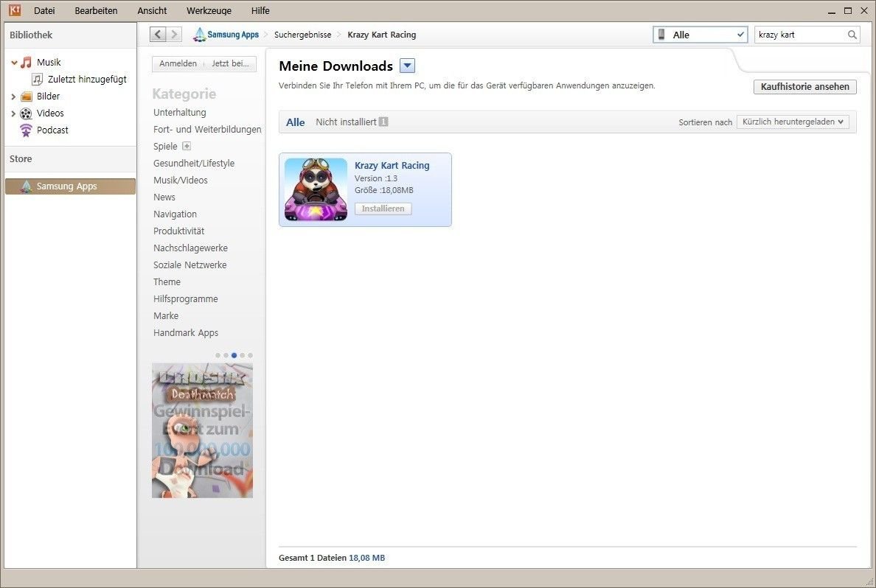Select the Unterhaltung category

pos(180,112)
